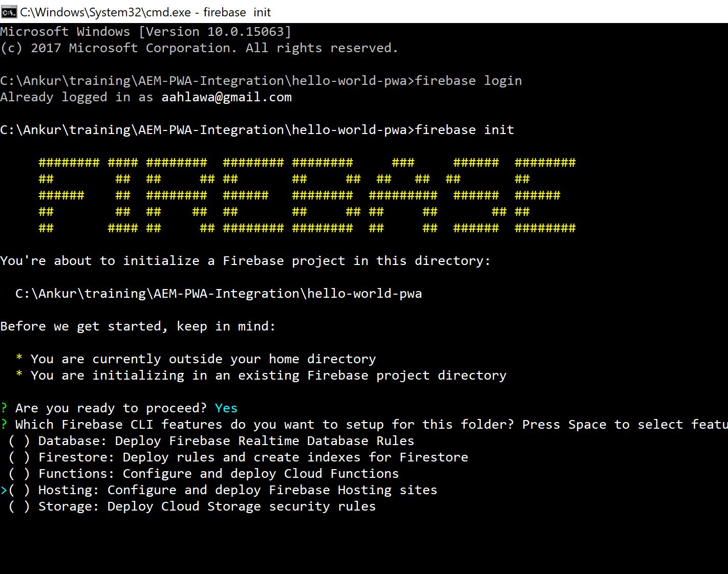This screenshot has width=728, height=574.
Task: Open the cmd.exe title bar system icon
Action: pos(9,12)
